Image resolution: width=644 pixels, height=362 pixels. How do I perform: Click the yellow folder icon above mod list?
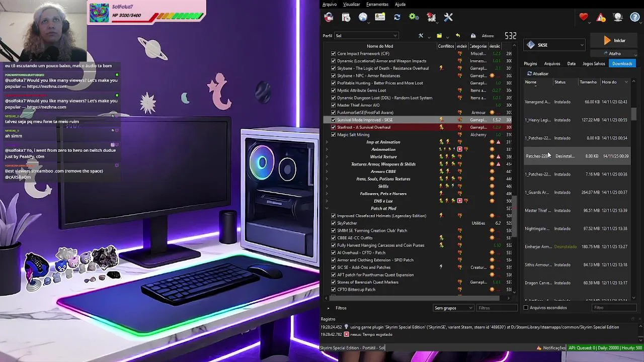439,36
